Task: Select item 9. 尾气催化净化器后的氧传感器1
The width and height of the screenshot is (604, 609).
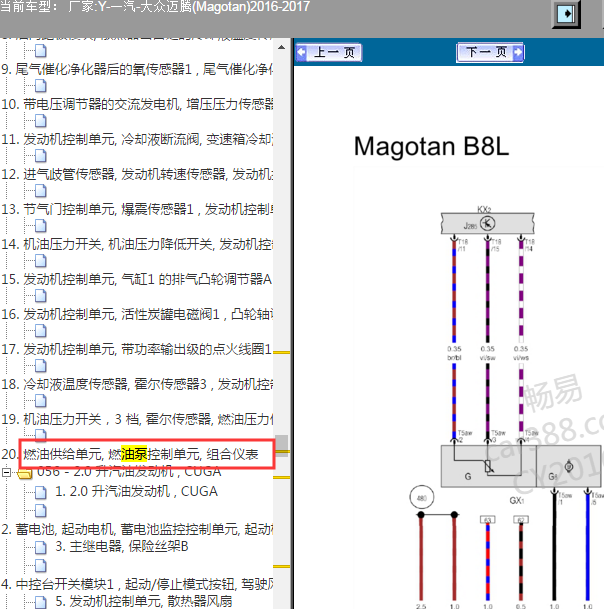Action: coord(137,70)
